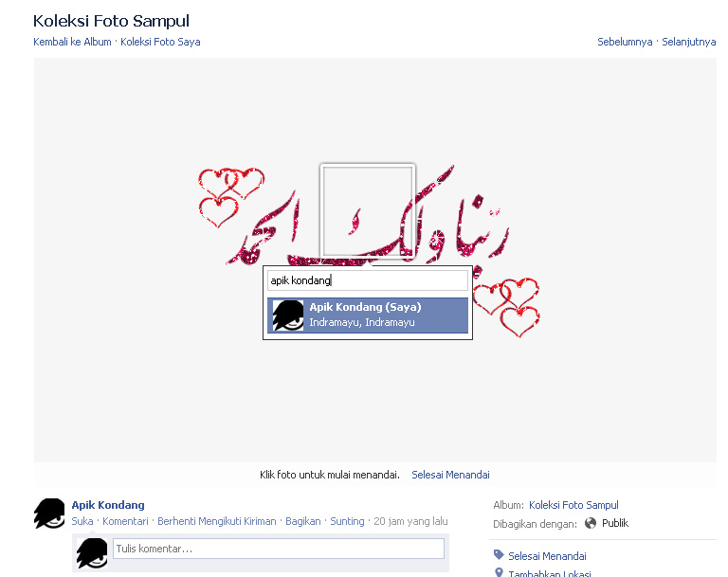
Task: Click the white tag selection box on the photo
Action: pyautogui.click(x=368, y=211)
